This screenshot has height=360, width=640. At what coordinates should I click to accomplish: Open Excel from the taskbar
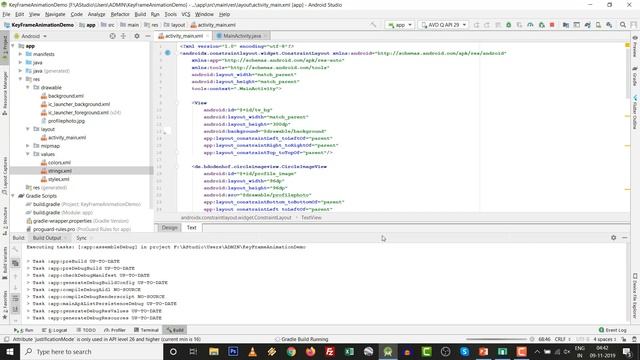click(x=349, y=351)
